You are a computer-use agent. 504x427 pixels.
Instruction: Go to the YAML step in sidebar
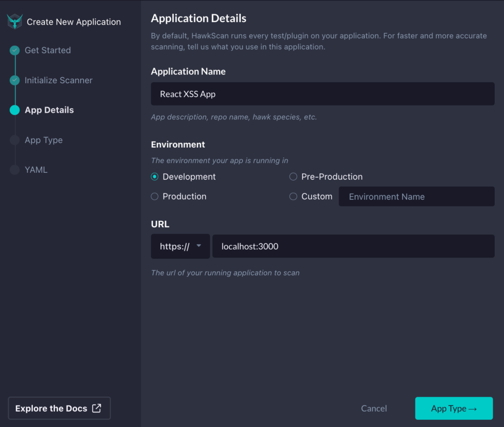[x=36, y=170]
